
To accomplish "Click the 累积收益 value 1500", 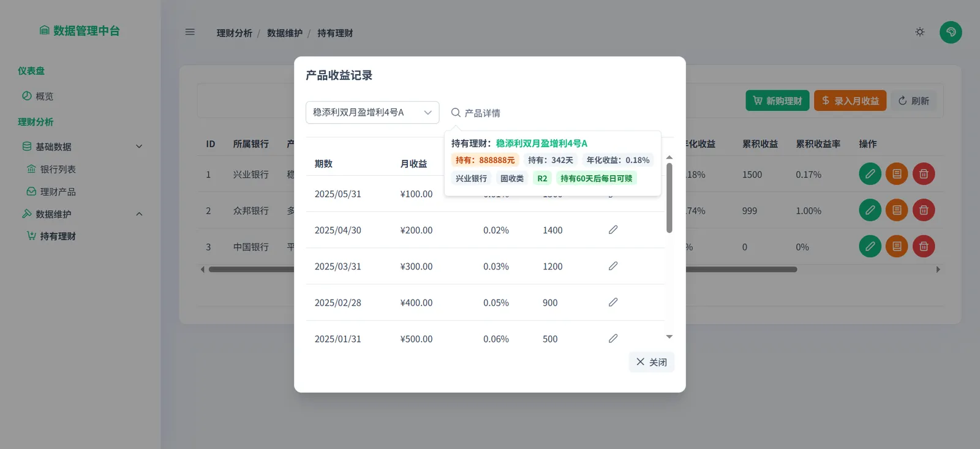I will point(752,175).
